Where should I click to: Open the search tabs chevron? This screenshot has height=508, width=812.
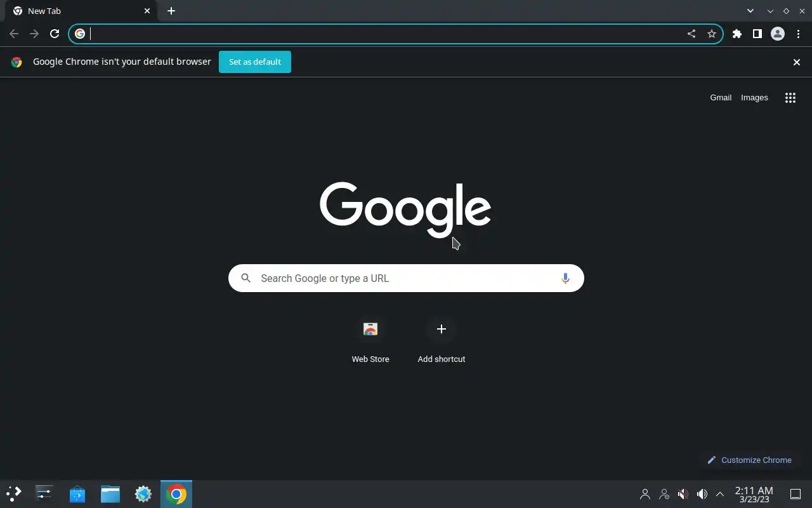tap(750, 11)
